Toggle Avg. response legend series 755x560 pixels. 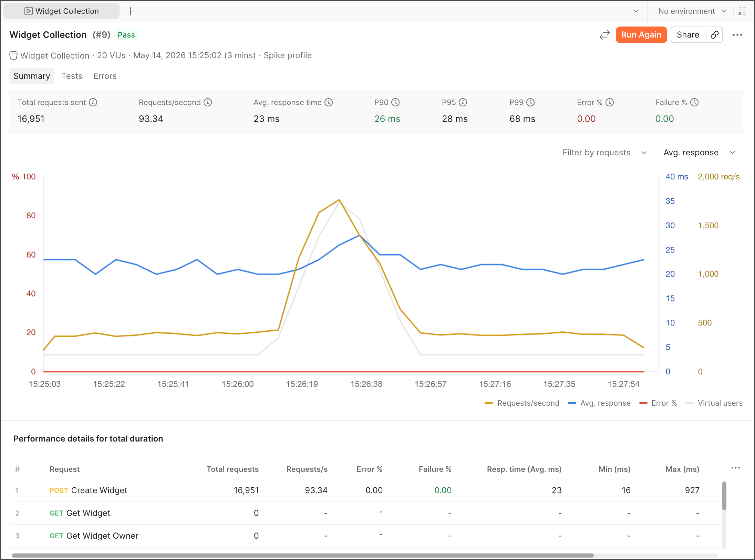point(599,403)
